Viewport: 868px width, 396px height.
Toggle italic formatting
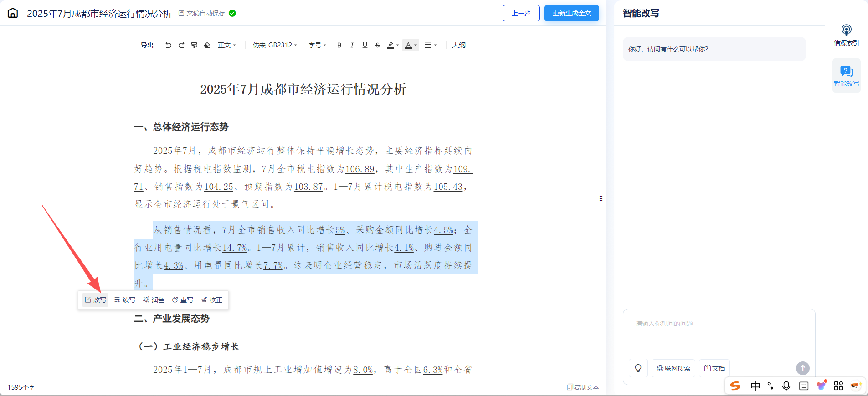[x=352, y=45]
